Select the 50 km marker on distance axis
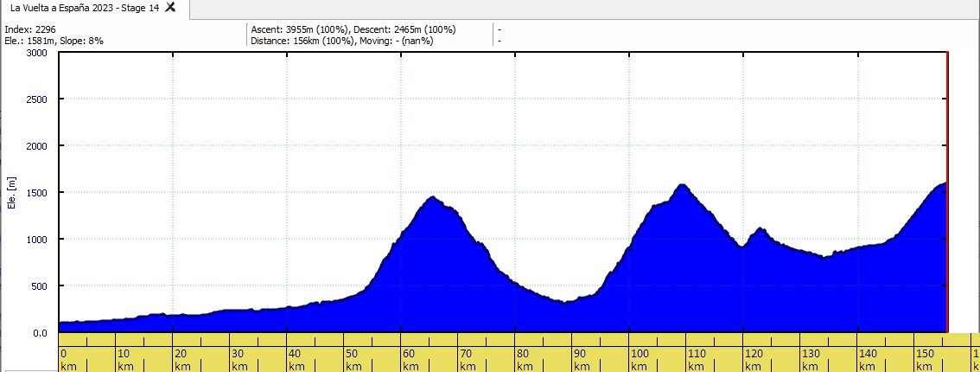Viewport: 980px width, 372px height. click(353, 360)
